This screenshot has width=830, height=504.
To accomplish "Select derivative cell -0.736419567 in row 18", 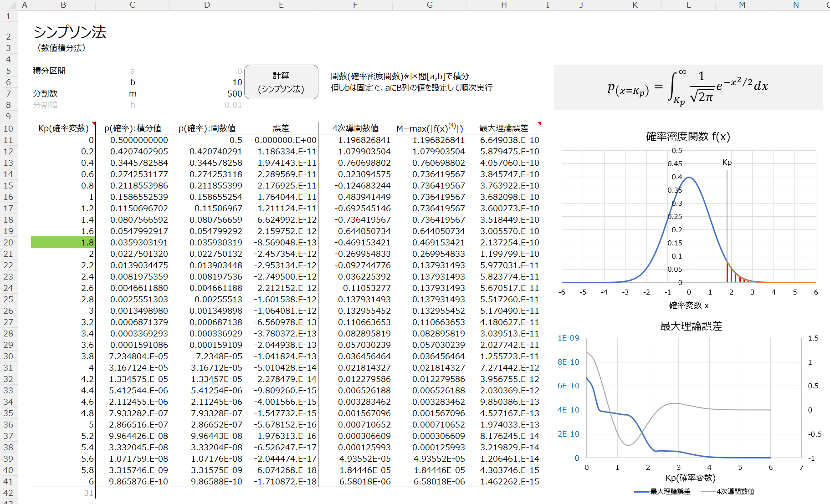I will [355, 219].
